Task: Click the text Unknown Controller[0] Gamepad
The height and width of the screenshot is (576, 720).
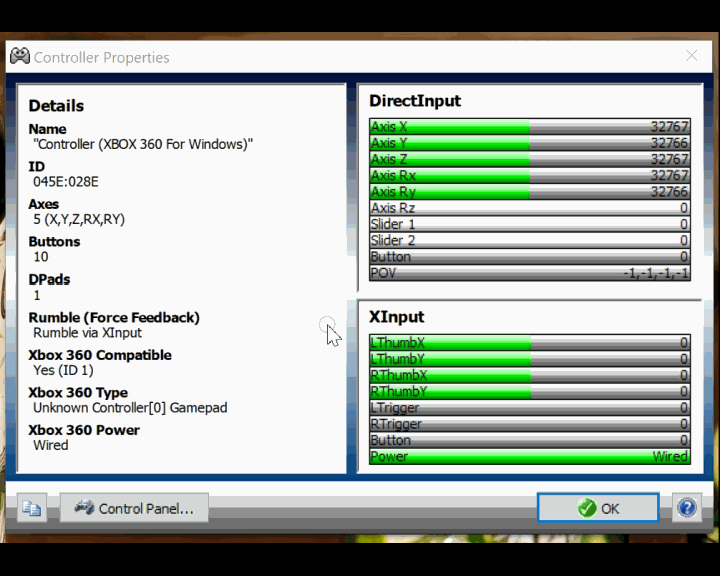Action: 130,408
